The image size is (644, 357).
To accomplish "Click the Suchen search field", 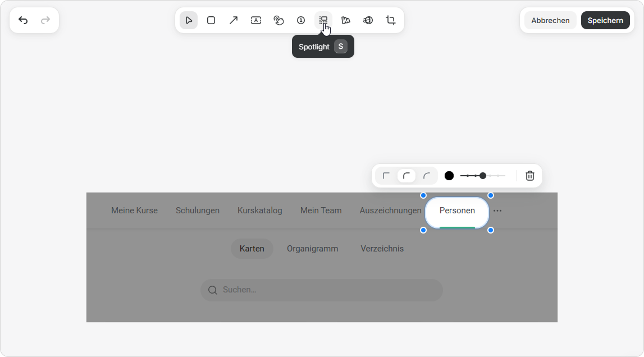I will coord(322,290).
